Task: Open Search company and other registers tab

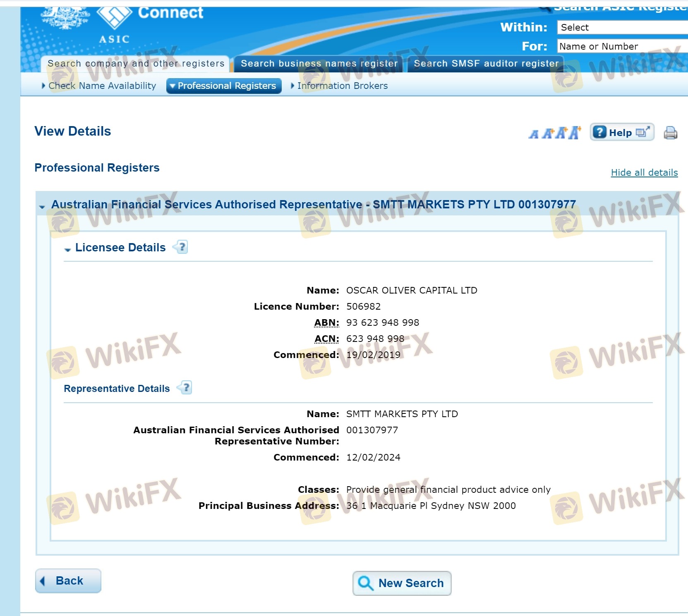Action: pos(136,64)
